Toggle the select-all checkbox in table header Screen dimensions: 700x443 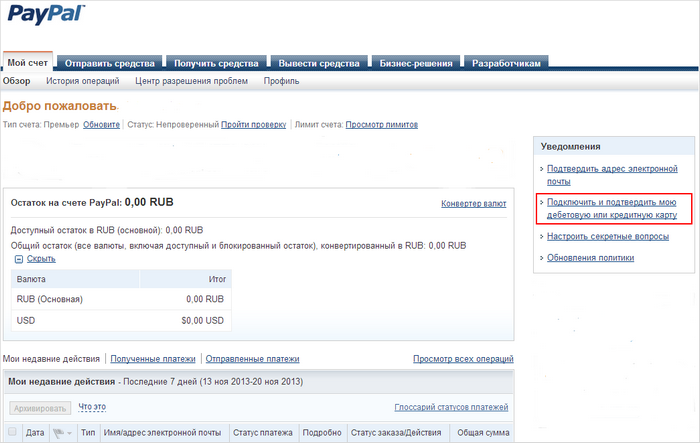[x=12, y=431]
